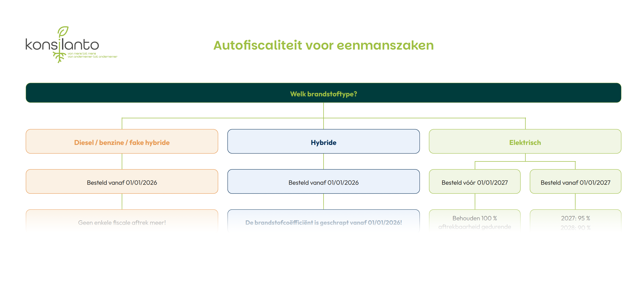Select the 'Besteld vóór 01/01/2027' box
This screenshot has width=644, height=288.
pos(475,181)
